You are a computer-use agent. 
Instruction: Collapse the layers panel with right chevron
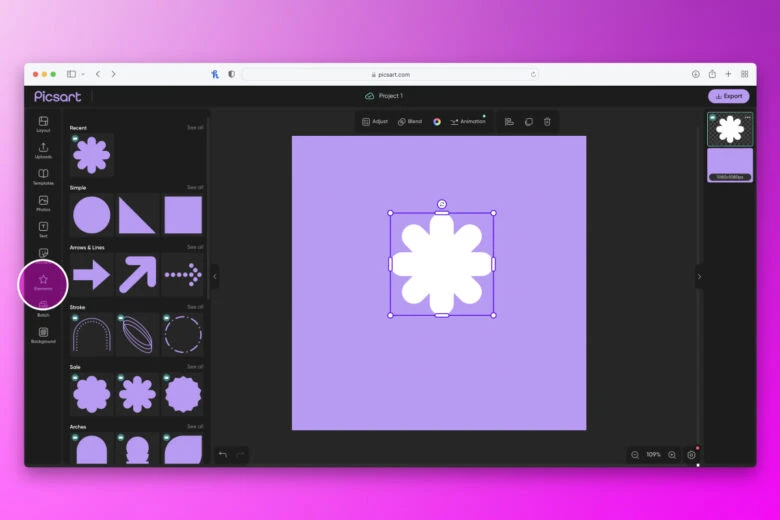[x=699, y=277]
